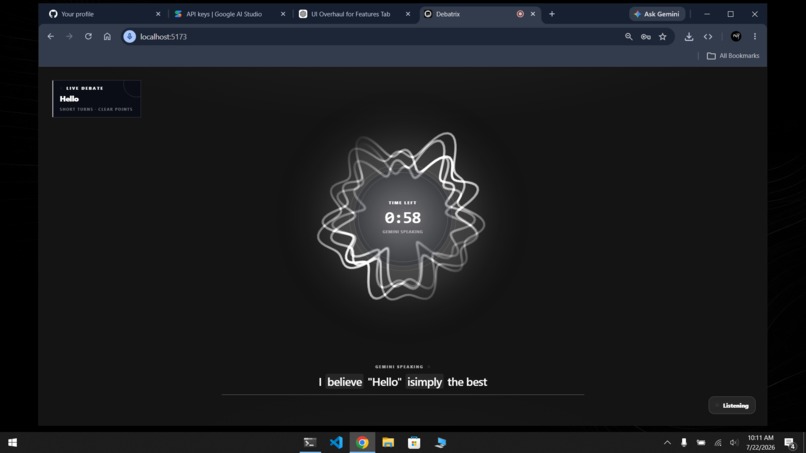
Task: Close the Debatrix tab
Action: [533, 14]
